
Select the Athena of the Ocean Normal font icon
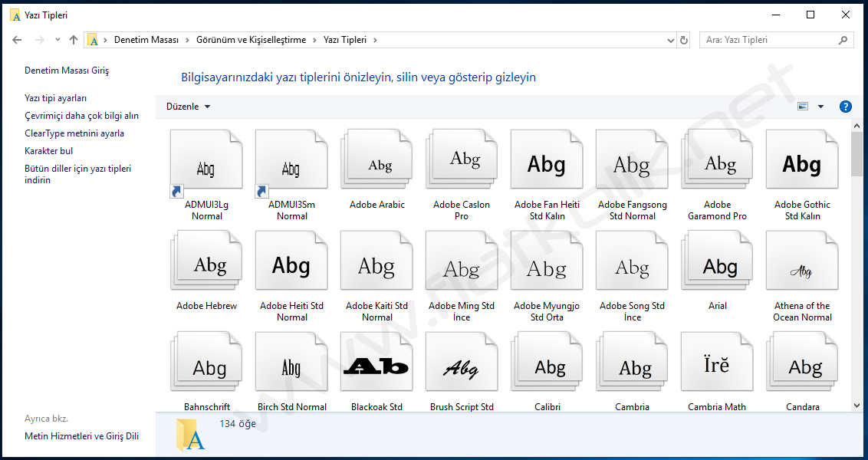click(802, 261)
